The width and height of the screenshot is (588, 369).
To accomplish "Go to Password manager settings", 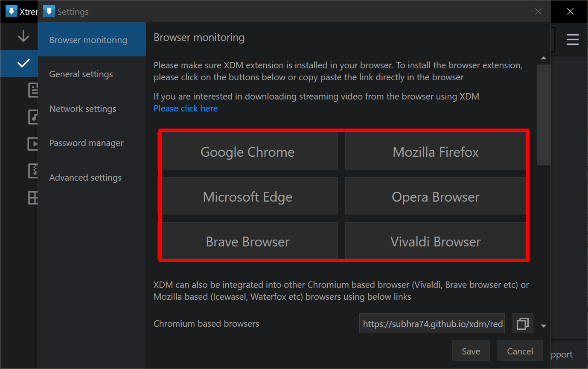I will coord(86,143).
